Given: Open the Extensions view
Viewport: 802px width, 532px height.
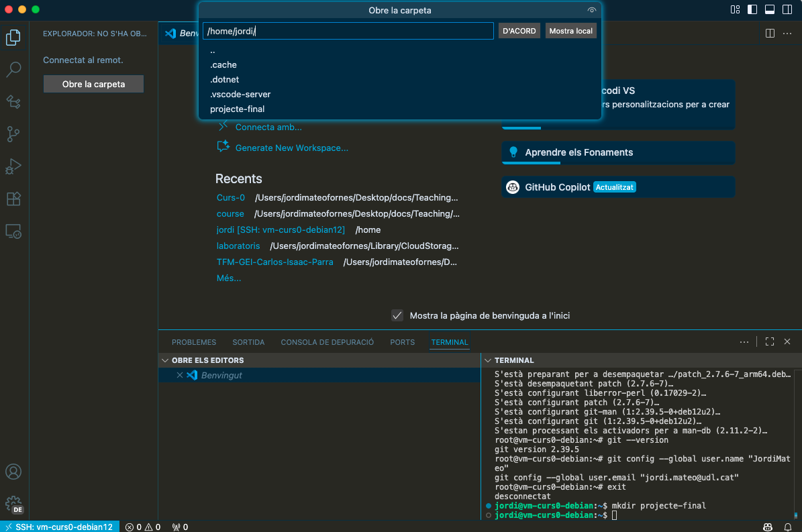Looking at the screenshot, I should click(x=14, y=199).
